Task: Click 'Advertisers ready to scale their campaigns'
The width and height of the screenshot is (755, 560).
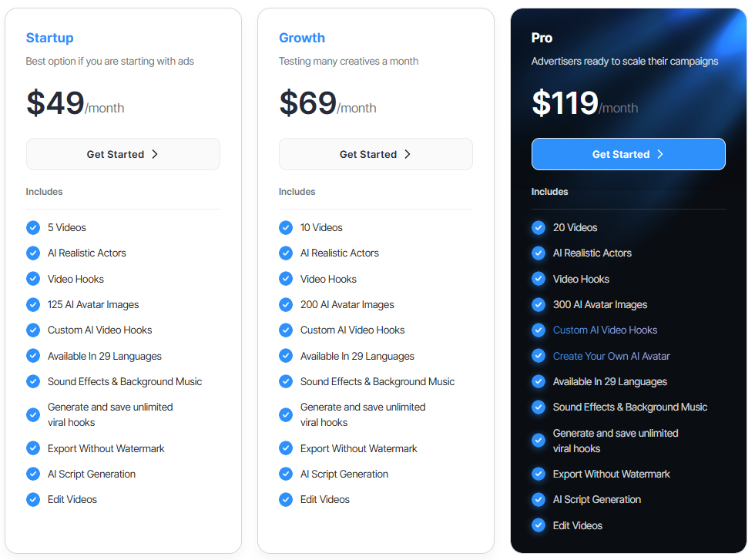Action: (x=625, y=61)
